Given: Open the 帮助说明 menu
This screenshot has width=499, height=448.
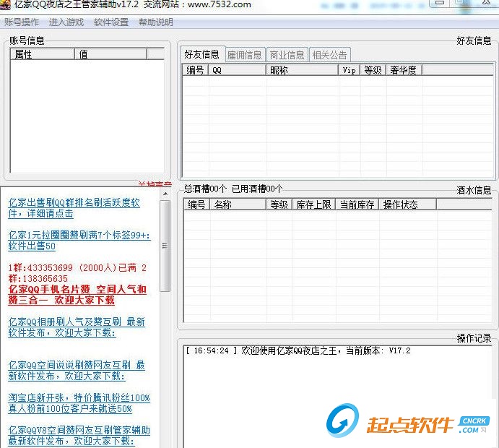Looking at the screenshot, I should tap(155, 22).
